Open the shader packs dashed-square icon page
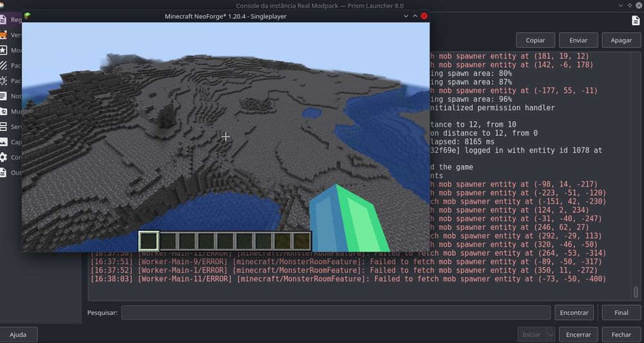The height and width of the screenshot is (343, 644). click(x=3, y=81)
